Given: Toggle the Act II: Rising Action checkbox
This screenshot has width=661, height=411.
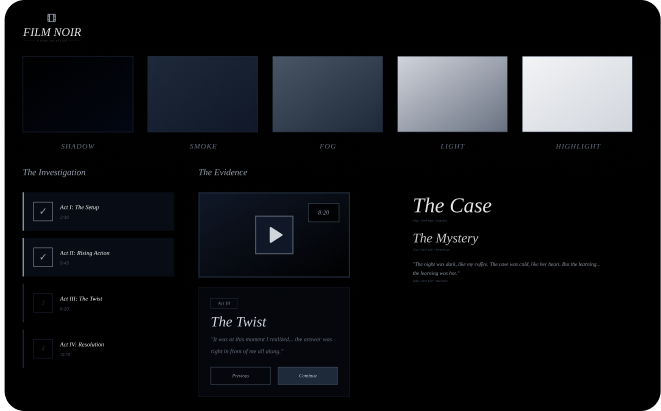Looking at the screenshot, I should (43, 257).
